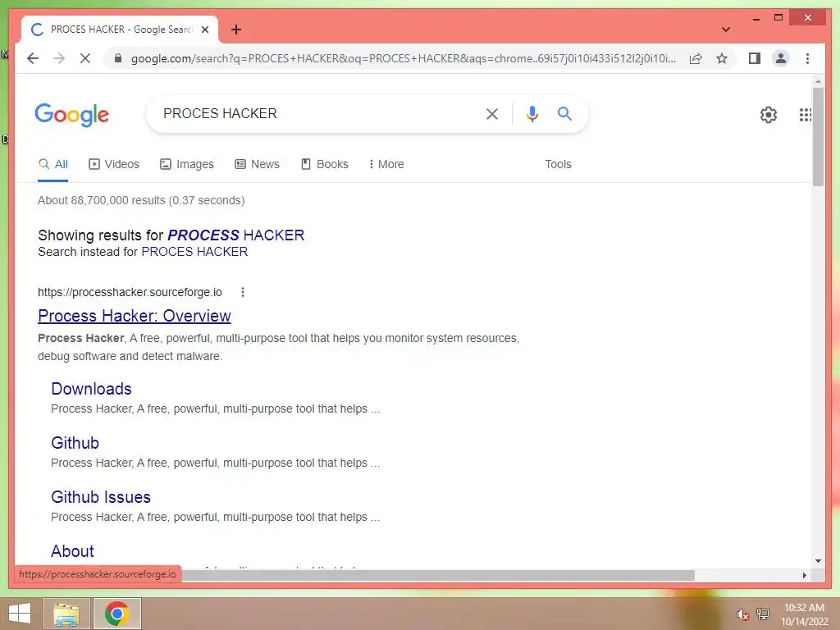This screenshot has height=630, width=840.
Task: Open the About sitelink
Action: pos(72,551)
